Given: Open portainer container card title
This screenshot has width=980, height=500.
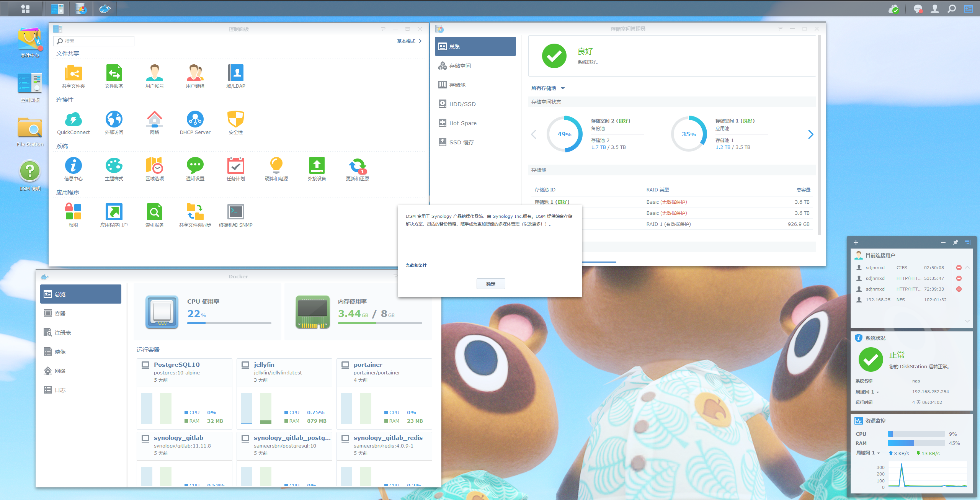Looking at the screenshot, I should (368, 365).
